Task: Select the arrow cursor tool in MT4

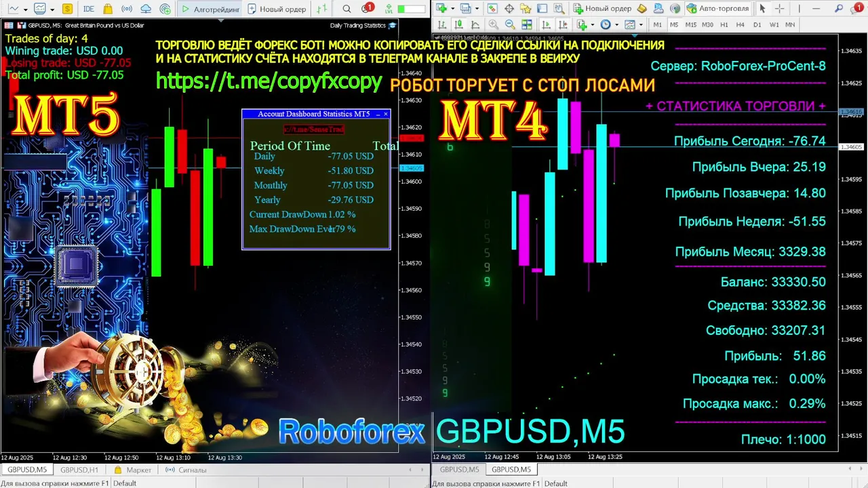Action: [762, 8]
